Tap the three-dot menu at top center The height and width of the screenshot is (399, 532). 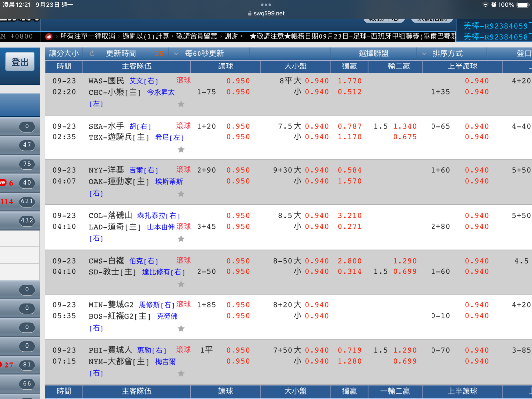(266, 5)
